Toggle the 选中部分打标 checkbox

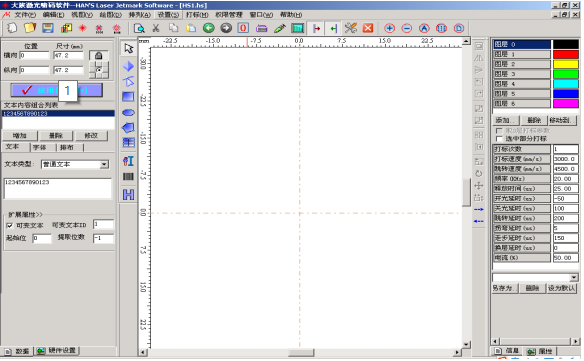pyautogui.click(x=499, y=139)
